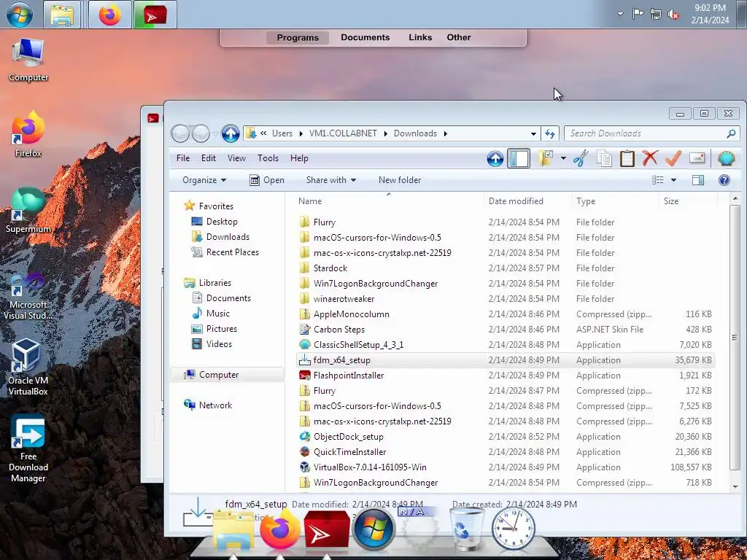
Task: Open the Documents tab in top dock
Action: 365,37
